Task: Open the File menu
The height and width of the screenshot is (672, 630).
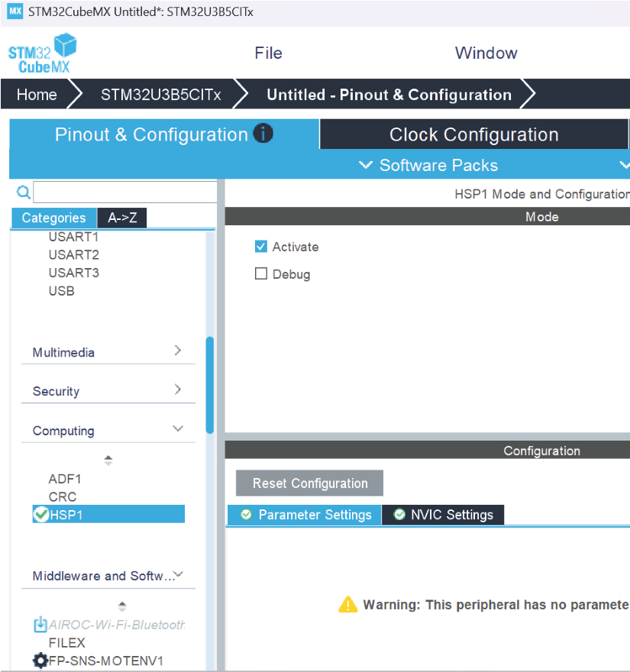Action: (x=268, y=53)
